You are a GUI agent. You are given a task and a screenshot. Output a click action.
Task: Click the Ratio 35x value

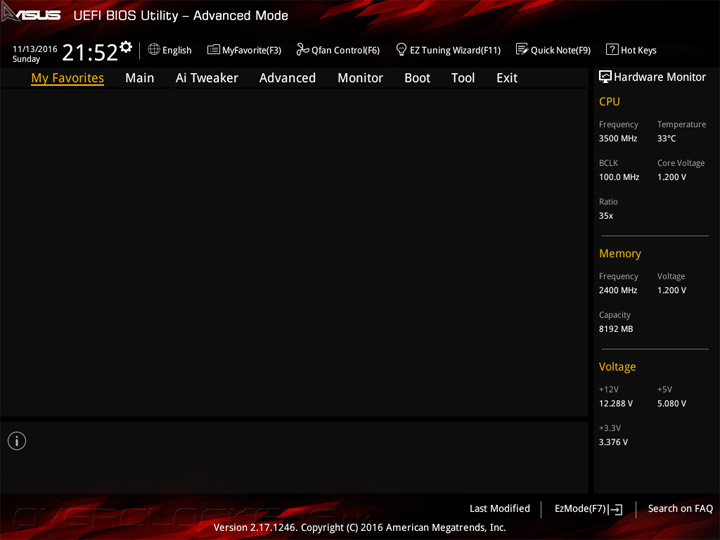[606, 216]
